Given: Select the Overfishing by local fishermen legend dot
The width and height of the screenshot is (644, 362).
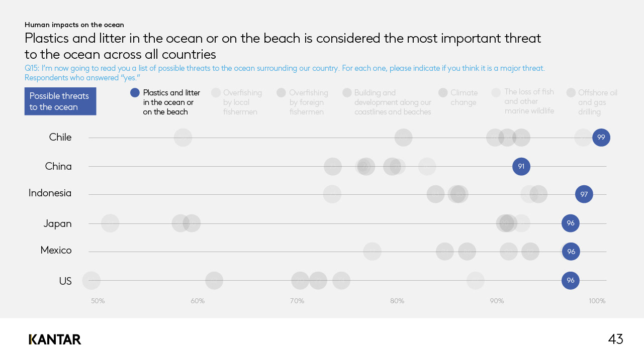Looking at the screenshot, I should coord(216,92).
